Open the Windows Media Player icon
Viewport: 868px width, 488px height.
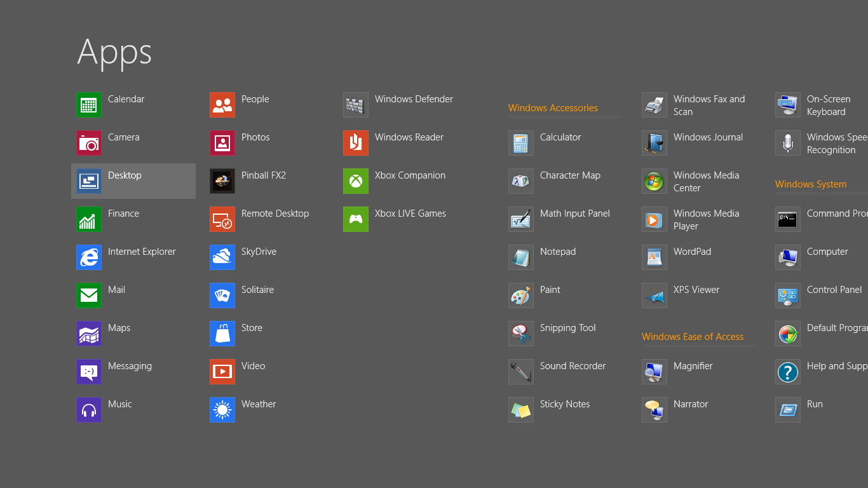click(x=654, y=219)
